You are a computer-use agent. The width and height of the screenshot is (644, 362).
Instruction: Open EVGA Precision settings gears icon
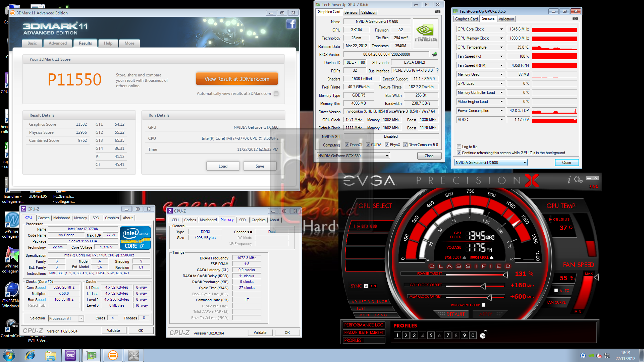tap(578, 180)
